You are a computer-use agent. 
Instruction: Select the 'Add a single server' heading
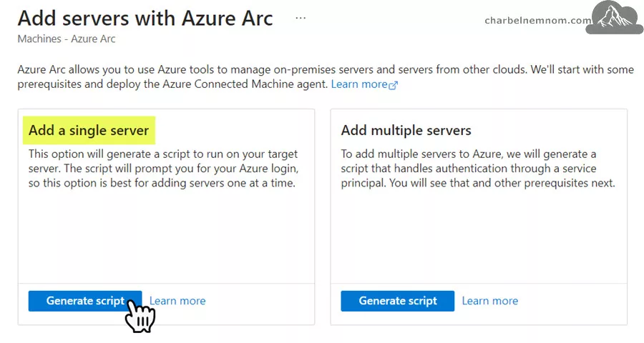click(89, 131)
